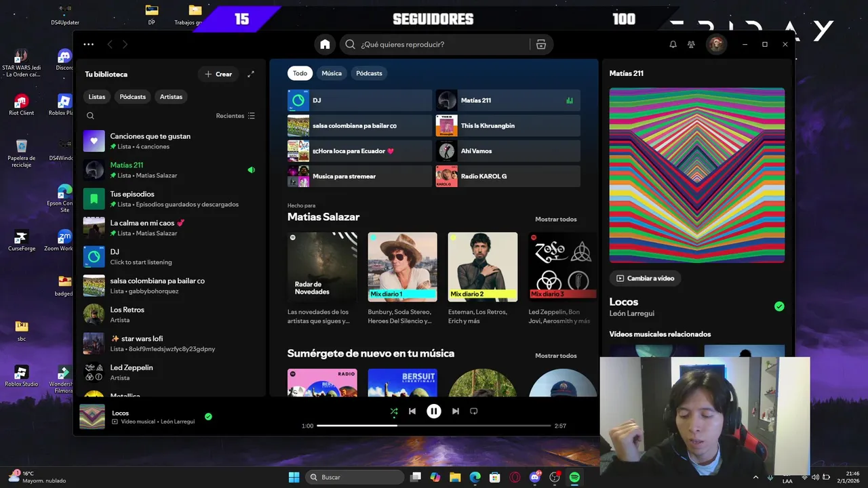Open the Recientes sort dropdown

pyautogui.click(x=235, y=116)
